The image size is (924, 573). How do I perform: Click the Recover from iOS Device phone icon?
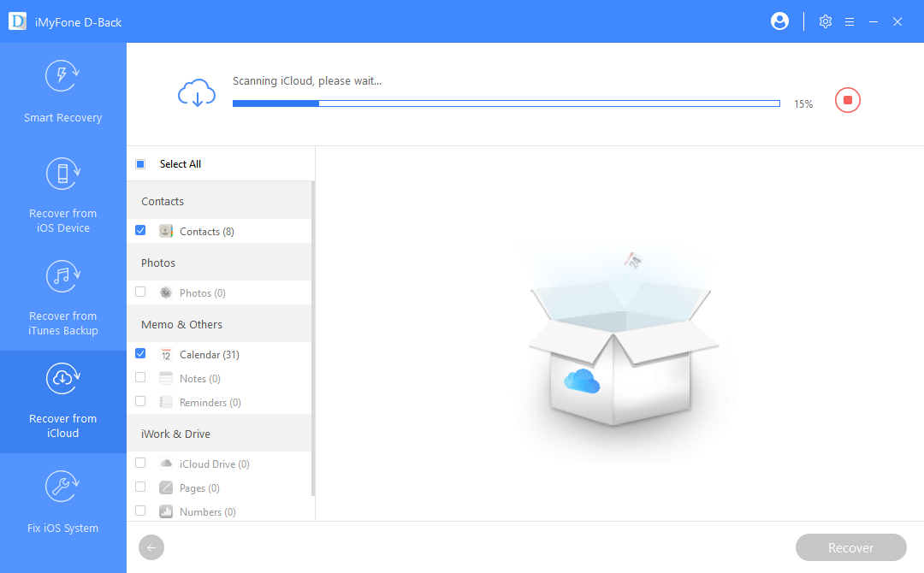coord(62,174)
